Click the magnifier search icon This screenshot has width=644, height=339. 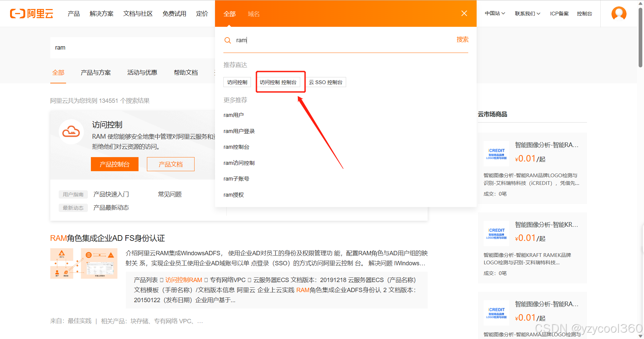(x=227, y=40)
